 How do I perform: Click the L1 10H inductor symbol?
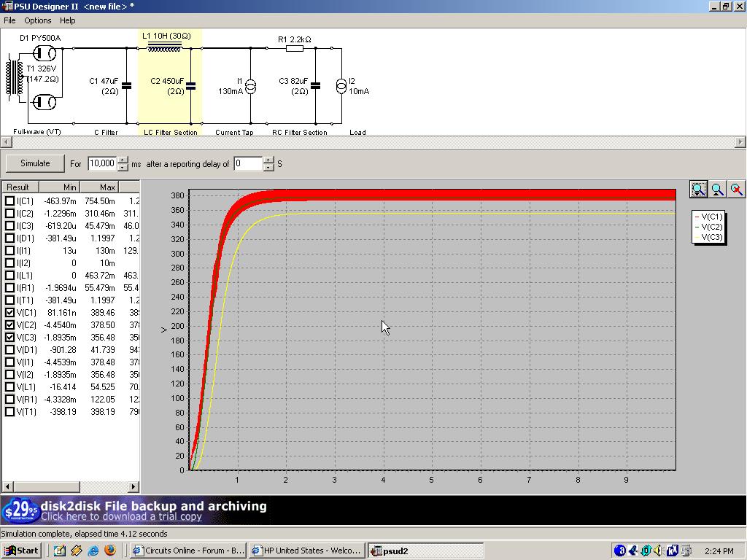point(165,48)
